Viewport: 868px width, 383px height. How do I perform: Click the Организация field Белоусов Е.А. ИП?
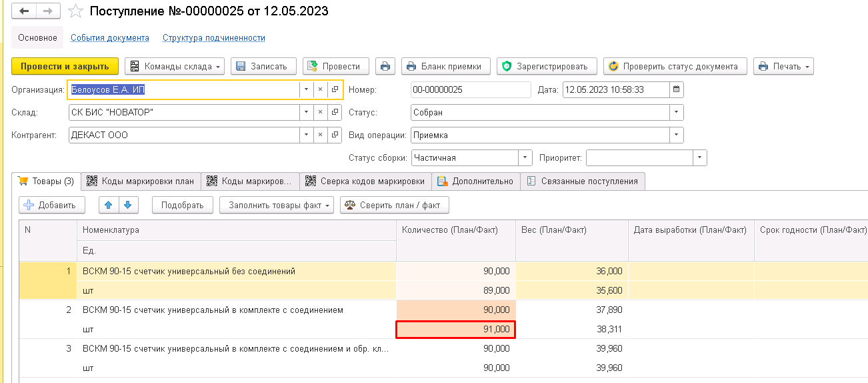(183, 89)
